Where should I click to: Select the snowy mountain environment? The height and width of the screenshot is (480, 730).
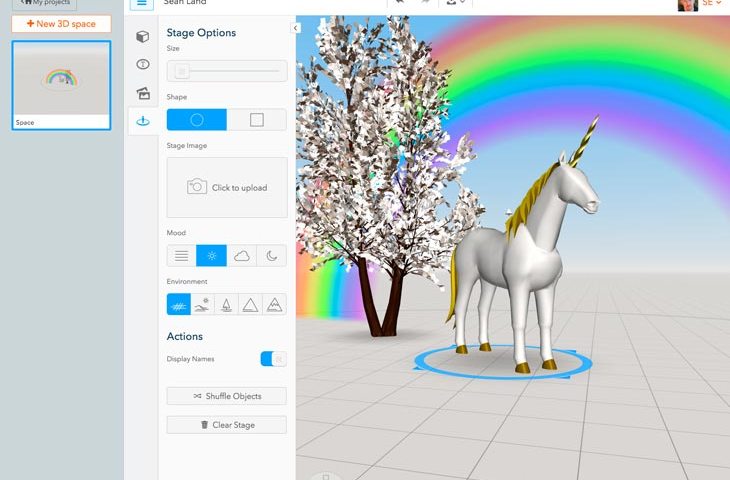pos(274,304)
